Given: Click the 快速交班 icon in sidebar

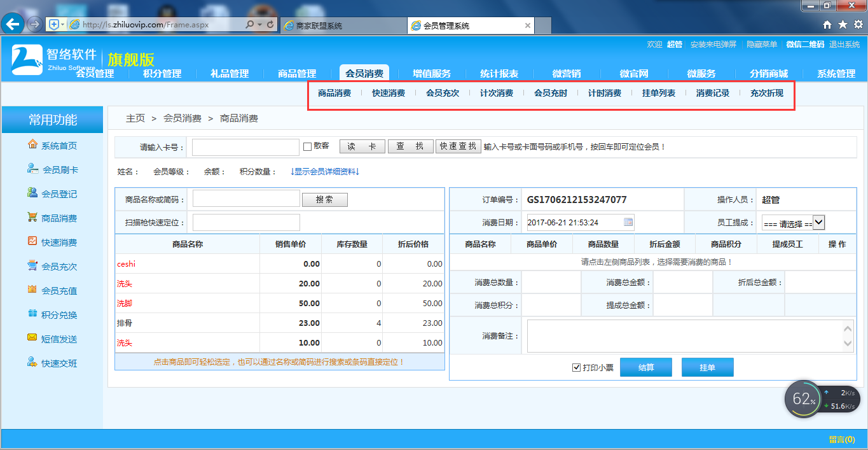Looking at the screenshot, I should 32,362.
